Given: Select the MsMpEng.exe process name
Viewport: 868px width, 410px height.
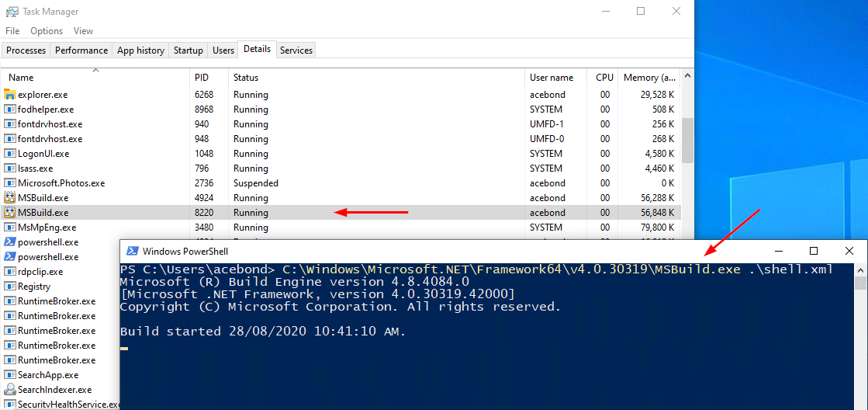Looking at the screenshot, I should (x=47, y=228).
